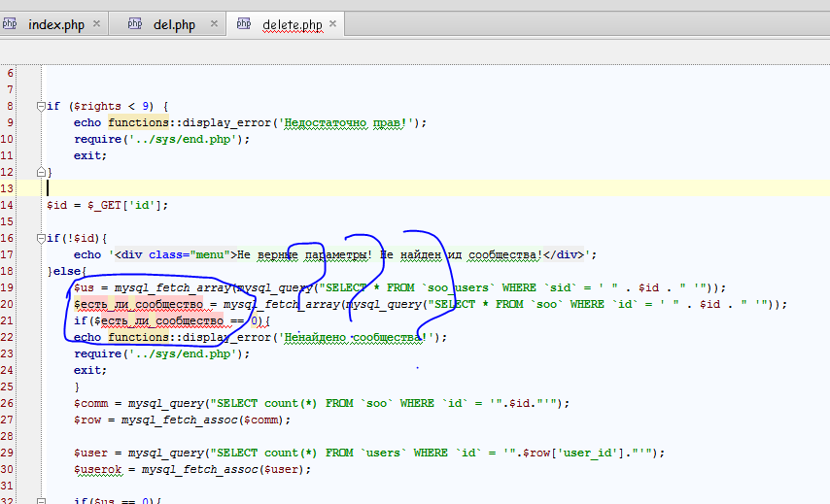
Task: Click the PHP file icon on delete.php tab
Action: pos(243,24)
